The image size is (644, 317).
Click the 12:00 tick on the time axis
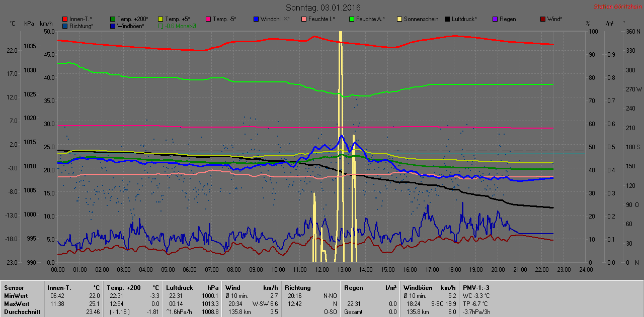[322, 270]
